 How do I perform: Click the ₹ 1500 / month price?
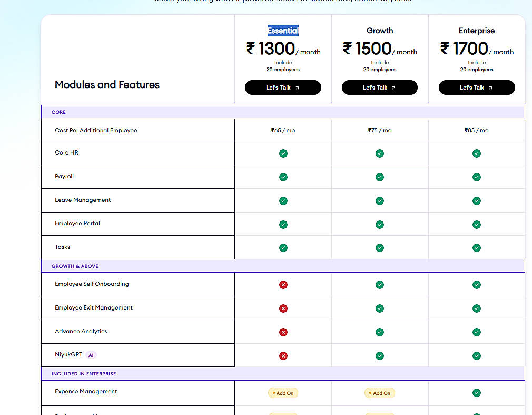pyautogui.click(x=380, y=49)
